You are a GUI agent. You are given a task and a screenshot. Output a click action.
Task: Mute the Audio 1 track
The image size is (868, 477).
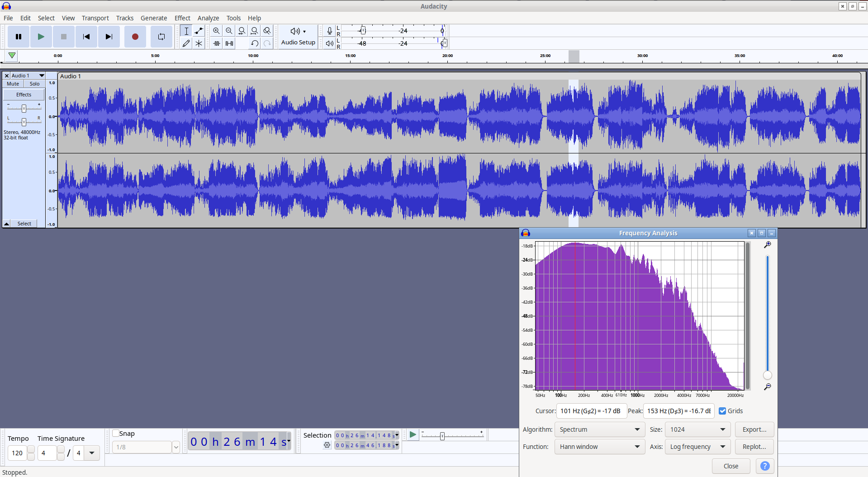[x=13, y=84]
